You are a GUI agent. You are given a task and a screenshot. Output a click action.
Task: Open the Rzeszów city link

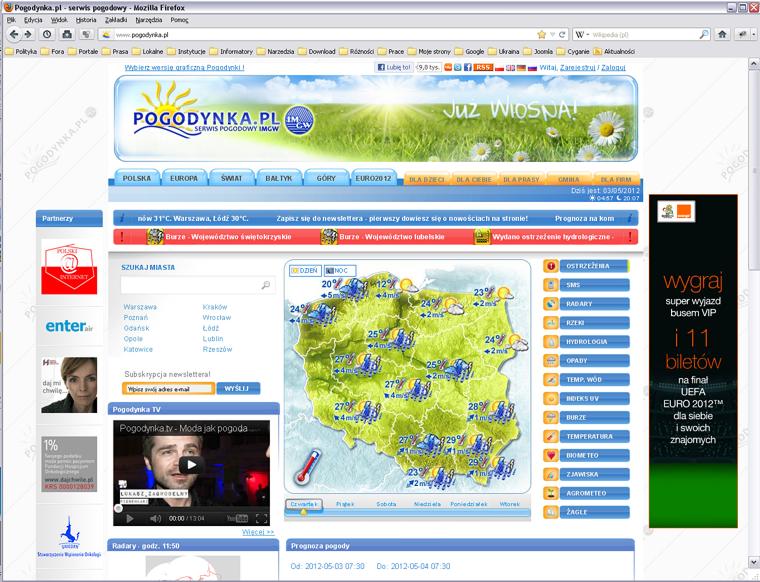pyautogui.click(x=217, y=349)
